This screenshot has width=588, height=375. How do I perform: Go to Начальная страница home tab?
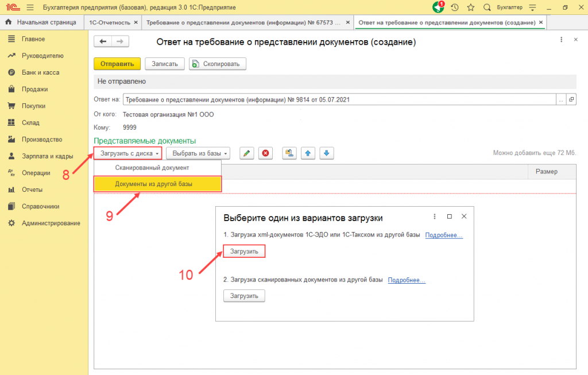[41, 22]
